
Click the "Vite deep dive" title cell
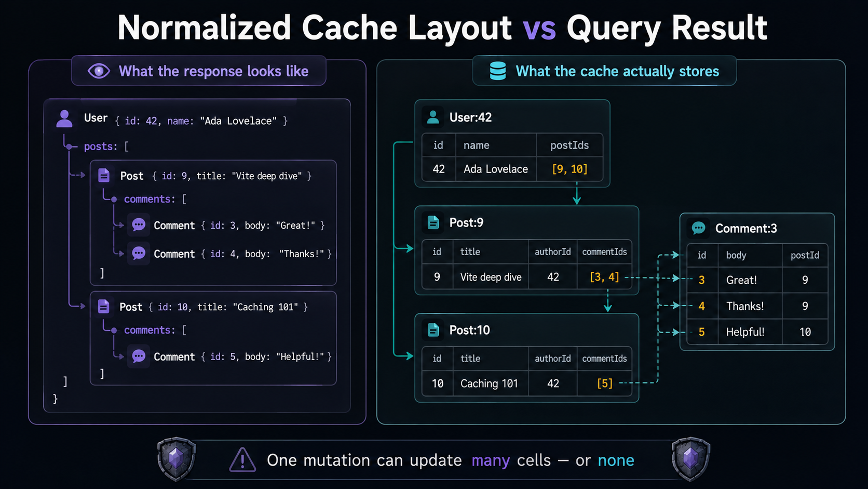click(491, 277)
